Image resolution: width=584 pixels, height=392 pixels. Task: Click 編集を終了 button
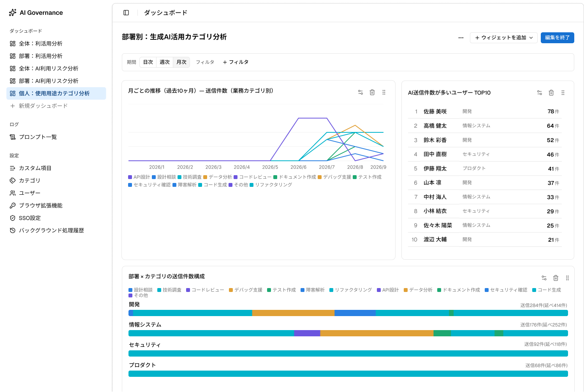(x=557, y=38)
